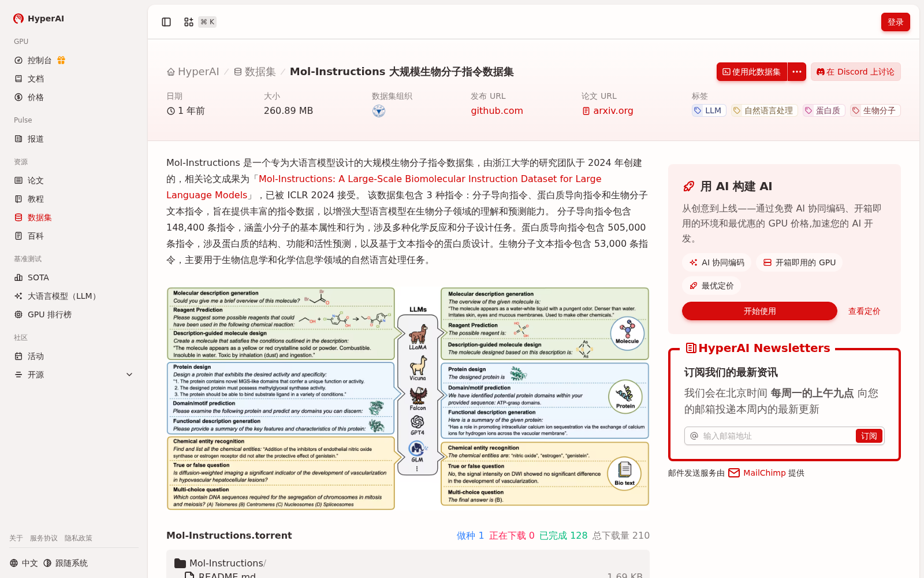
Task: Switch language via 中文 globe selector
Action: tap(24, 563)
